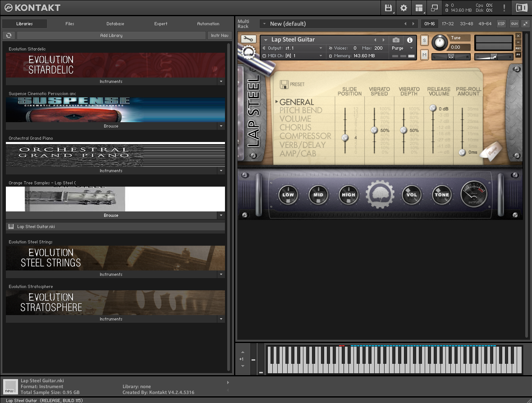532x403 pixels.
Task: Open Evolution Steel Strings library options arrow
Action: [x=221, y=274]
